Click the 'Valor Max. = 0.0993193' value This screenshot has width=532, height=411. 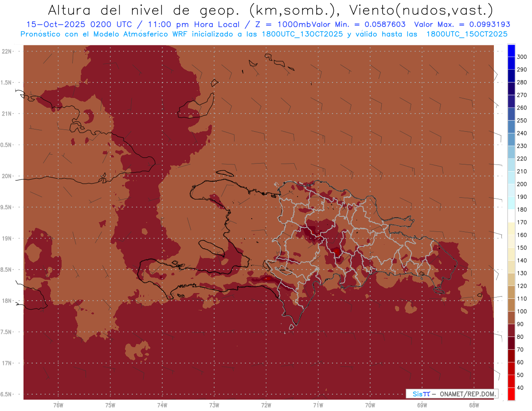pos(462,25)
